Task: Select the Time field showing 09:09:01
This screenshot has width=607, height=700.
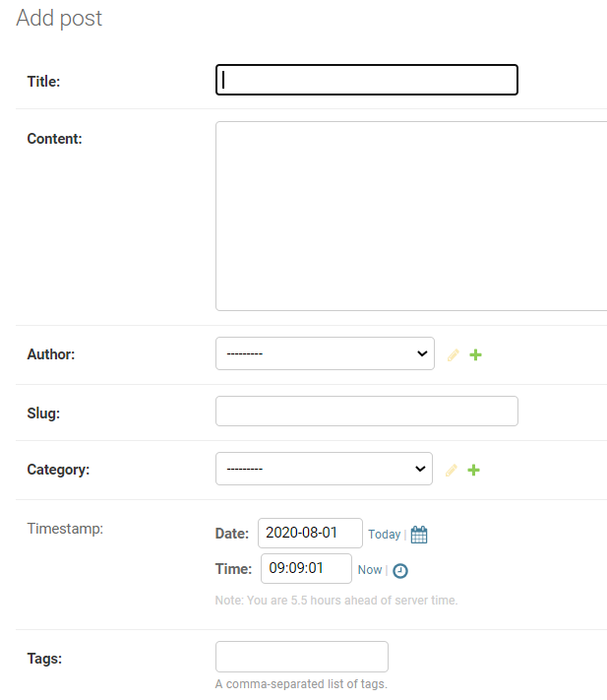Action: (x=306, y=568)
